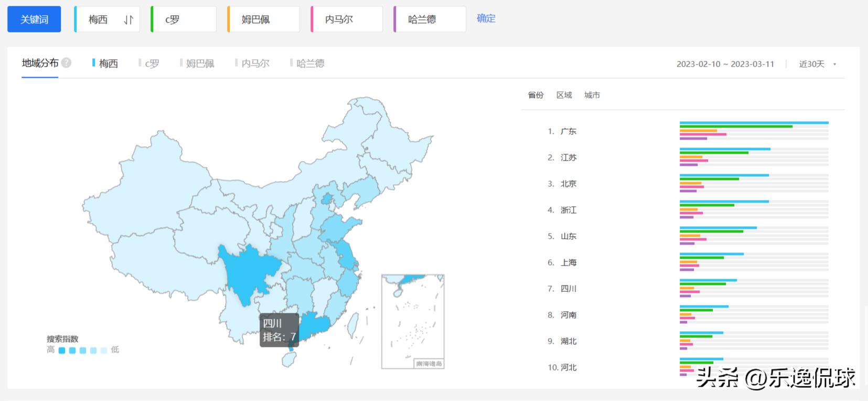
Task: Select ranking row 1. 广东
Action: pos(687,131)
